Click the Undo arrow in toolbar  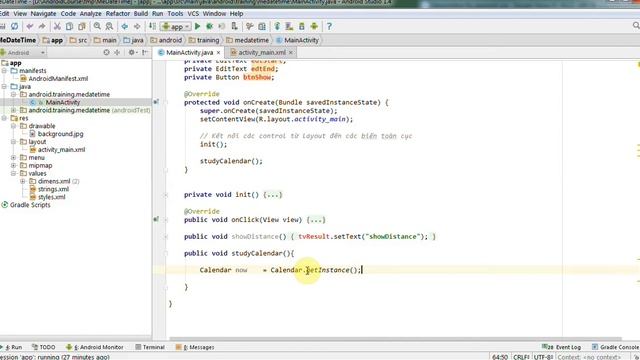30,27
